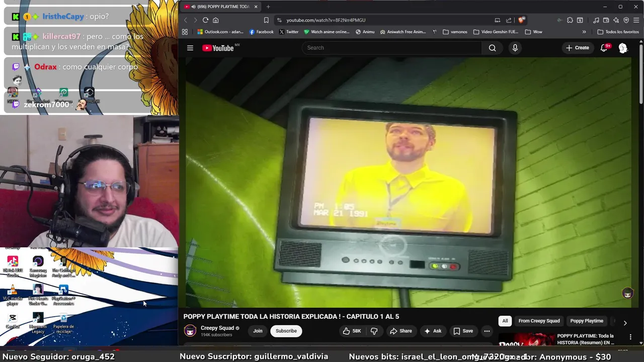Open the Create dropdown on YouTube
Image resolution: width=644 pixels, height=362 pixels.
(x=577, y=48)
